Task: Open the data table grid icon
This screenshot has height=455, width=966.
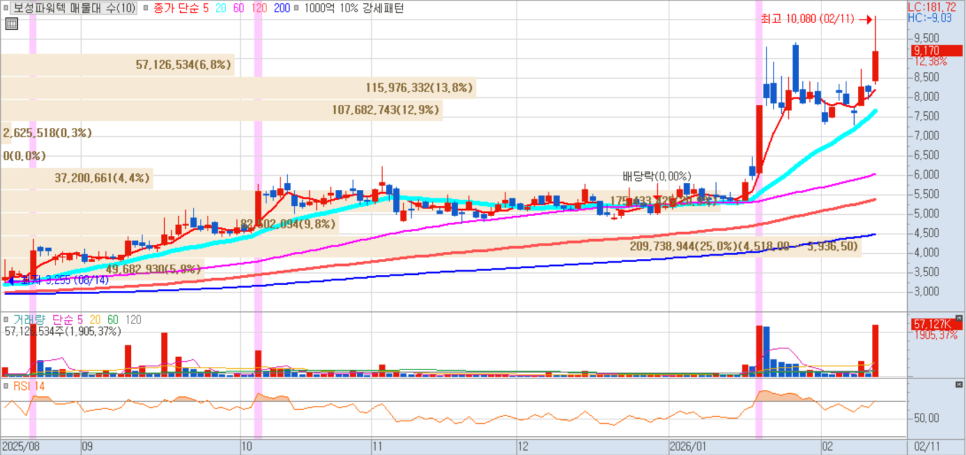Action: pyautogui.click(x=10, y=25)
